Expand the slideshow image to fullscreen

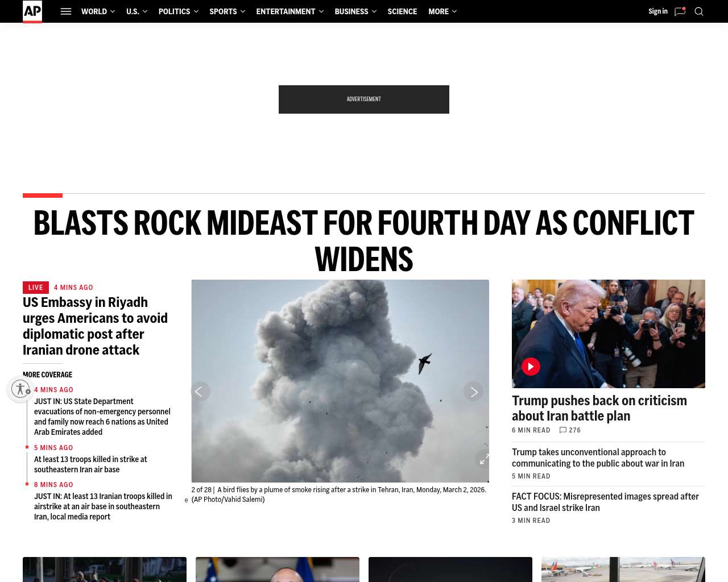click(483, 459)
